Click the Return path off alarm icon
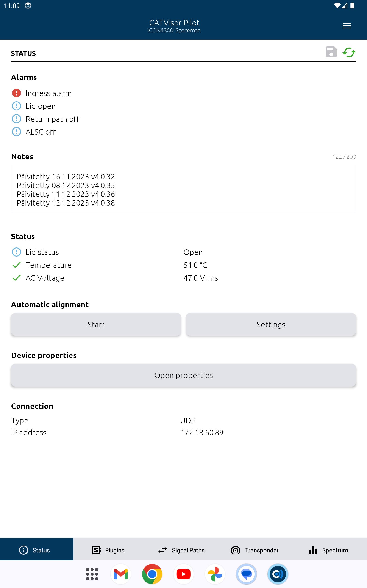The height and width of the screenshot is (588, 367). tap(17, 119)
